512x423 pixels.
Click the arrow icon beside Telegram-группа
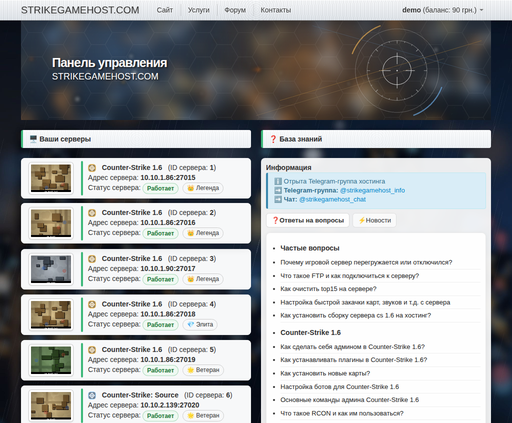[278, 190]
